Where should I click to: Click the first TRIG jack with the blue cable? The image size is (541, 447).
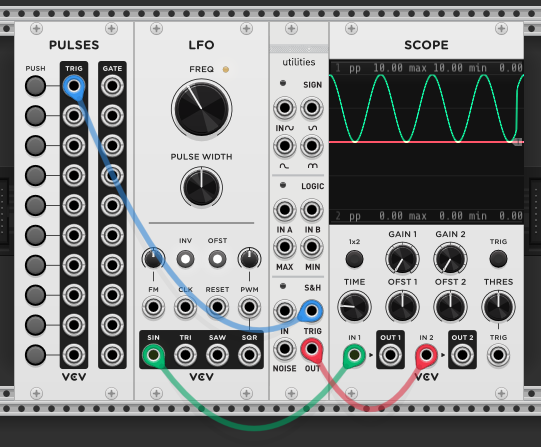click(x=74, y=86)
